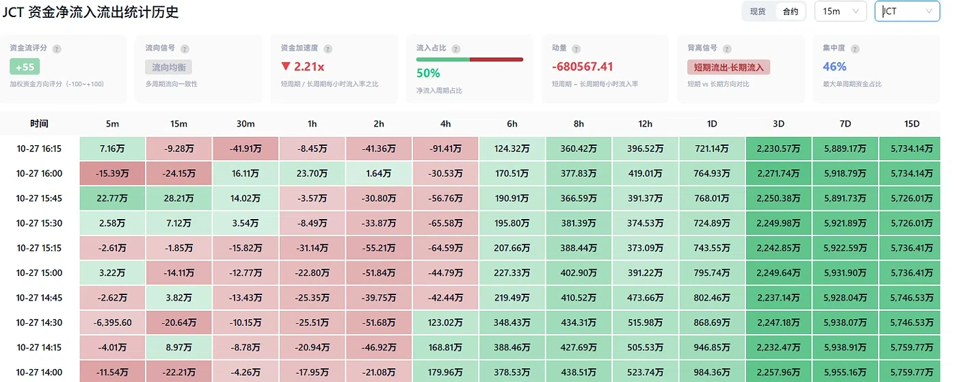Select the 时间 column header

[39, 124]
